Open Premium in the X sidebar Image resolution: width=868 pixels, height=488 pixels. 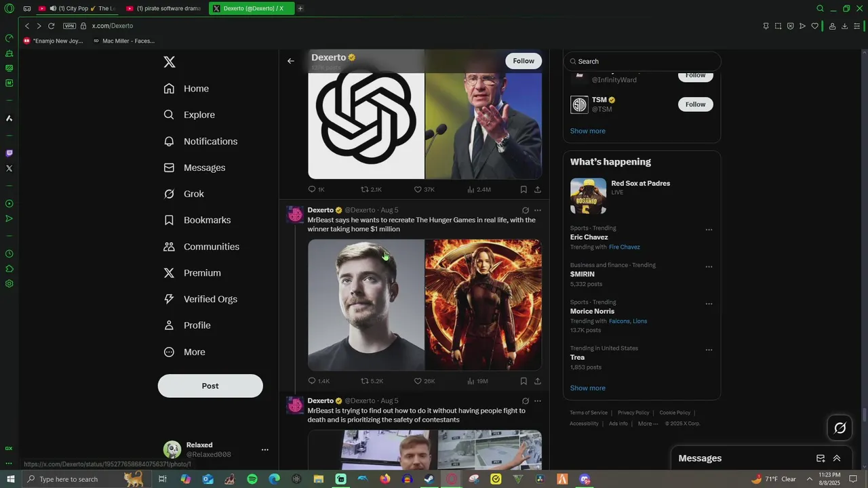193,272
